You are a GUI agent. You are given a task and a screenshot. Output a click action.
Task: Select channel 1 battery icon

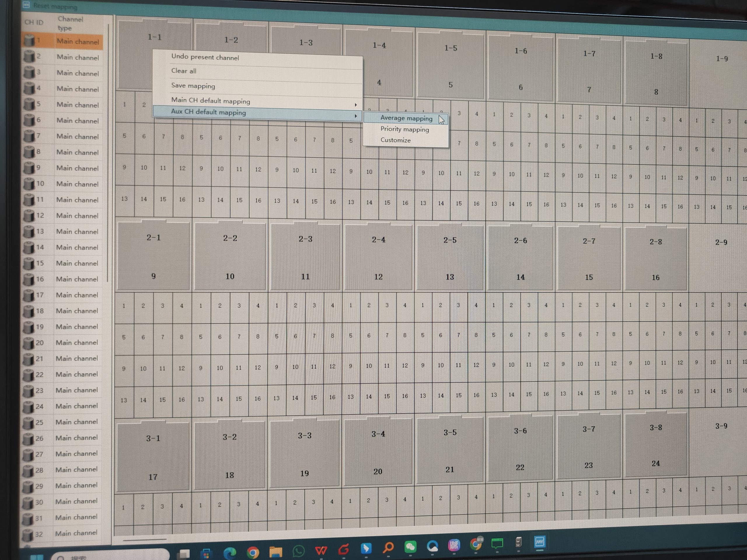[x=30, y=41]
